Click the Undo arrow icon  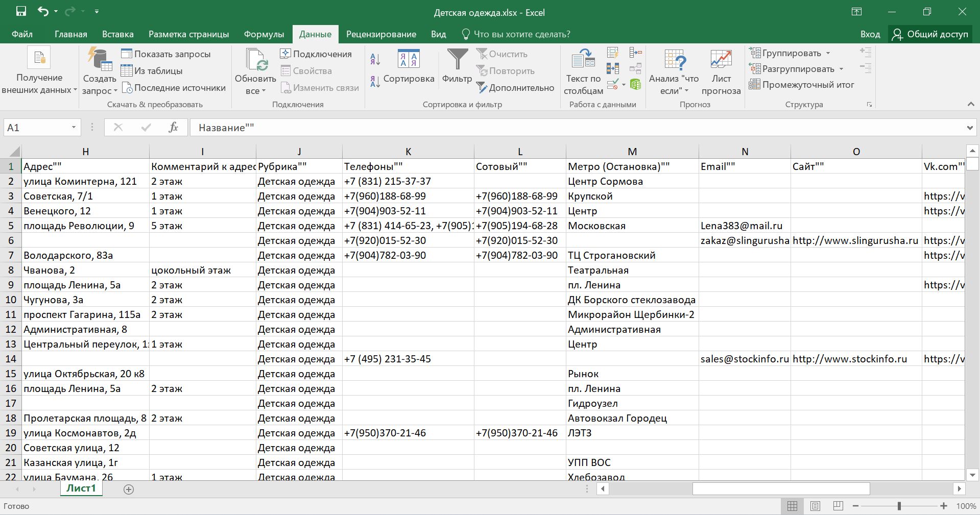(x=43, y=12)
